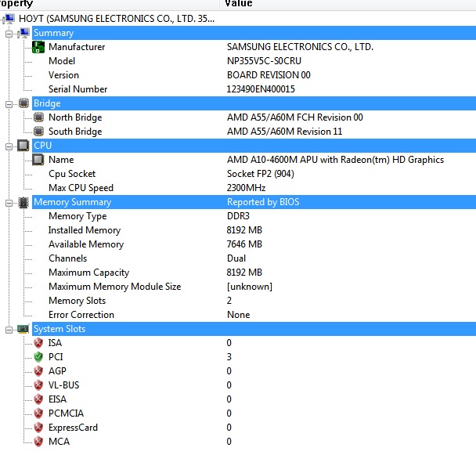Click the Socket FP2 (904) value
This screenshot has width=476, height=455.
[265, 174]
